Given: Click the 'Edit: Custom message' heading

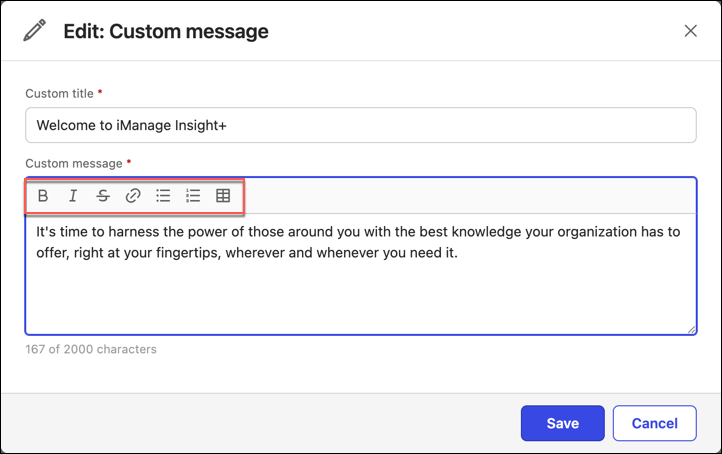Looking at the screenshot, I should coord(166,32).
